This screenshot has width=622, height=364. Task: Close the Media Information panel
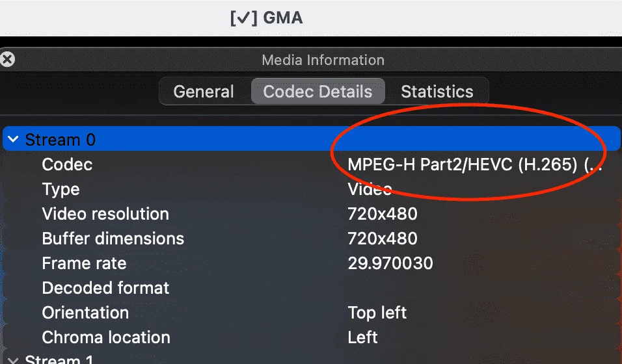(7, 60)
